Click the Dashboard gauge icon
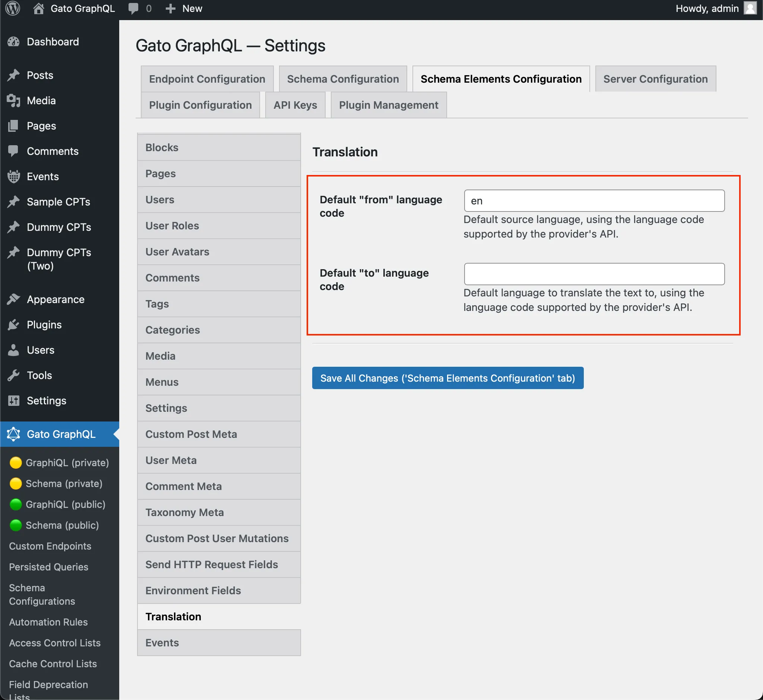The width and height of the screenshot is (763, 700). pyautogui.click(x=14, y=42)
